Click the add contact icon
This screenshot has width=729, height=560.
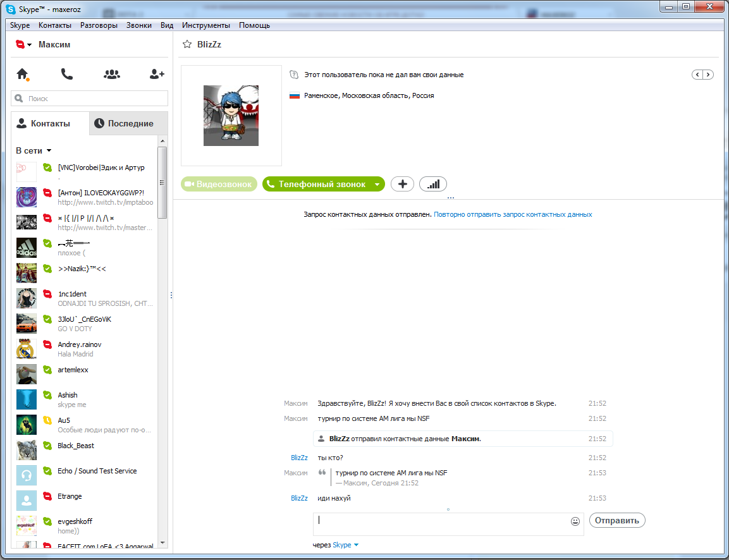click(x=157, y=74)
